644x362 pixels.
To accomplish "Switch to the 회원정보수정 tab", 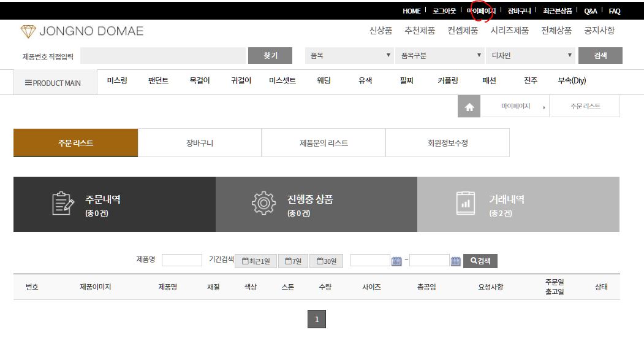I will point(448,143).
